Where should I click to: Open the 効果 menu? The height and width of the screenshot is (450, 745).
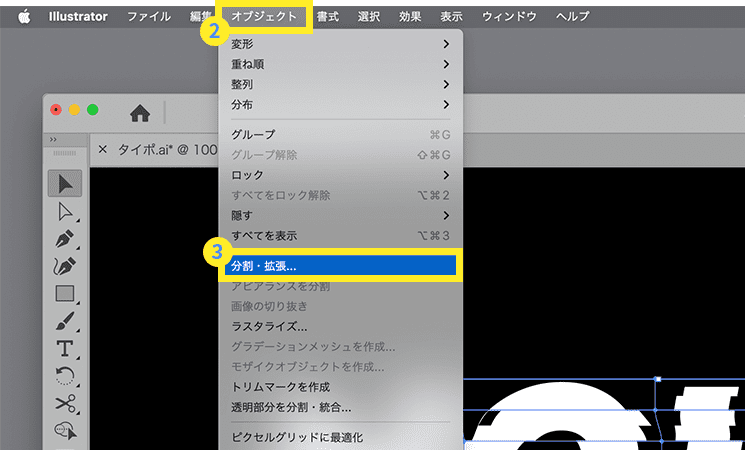pos(410,17)
